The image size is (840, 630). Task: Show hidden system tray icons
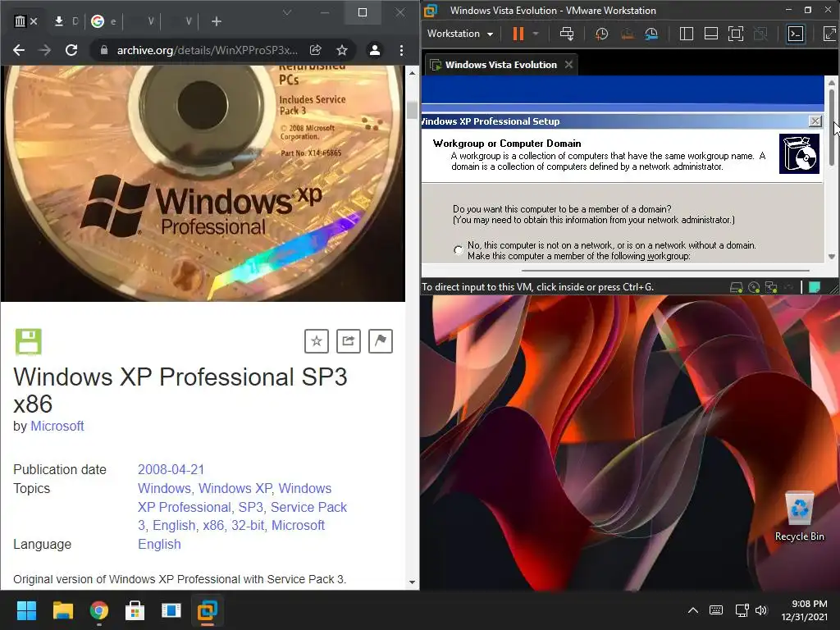point(692,610)
